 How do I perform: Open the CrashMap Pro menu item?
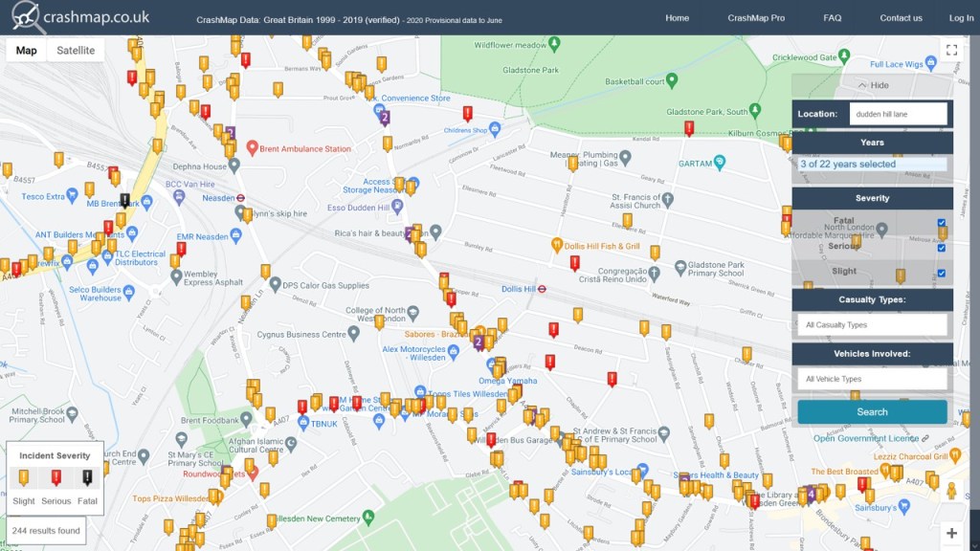[x=756, y=18]
